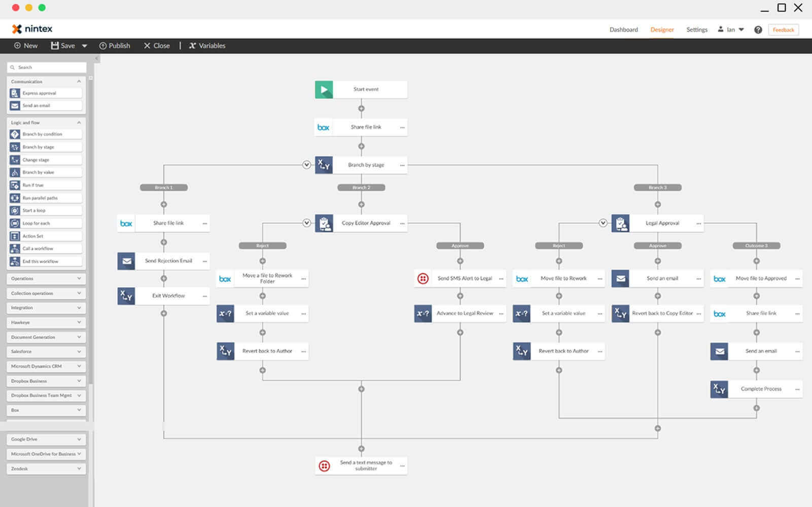Select the Express approval action icon
Image resolution: width=812 pixels, height=507 pixels.
click(x=15, y=92)
